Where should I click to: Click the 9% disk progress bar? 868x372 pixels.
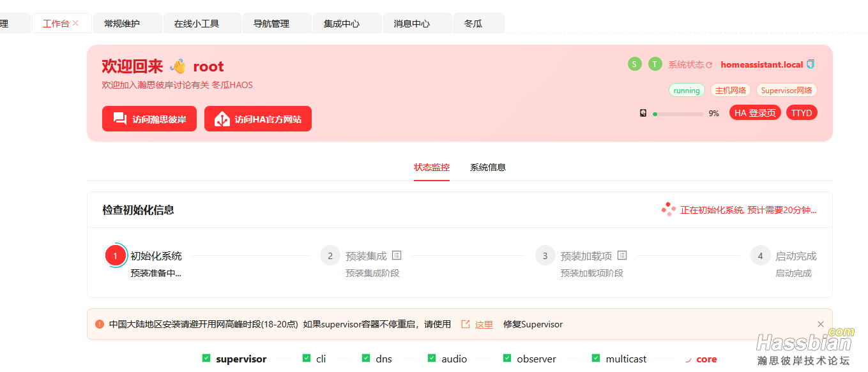678,113
